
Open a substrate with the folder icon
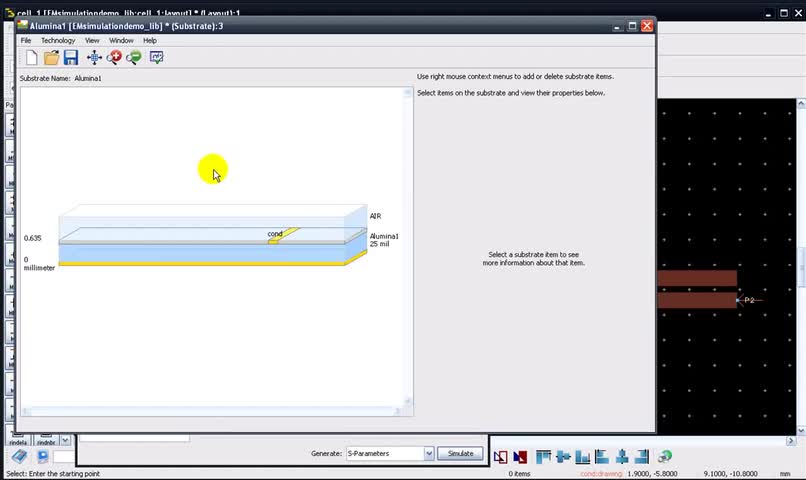click(x=51, y=58)
